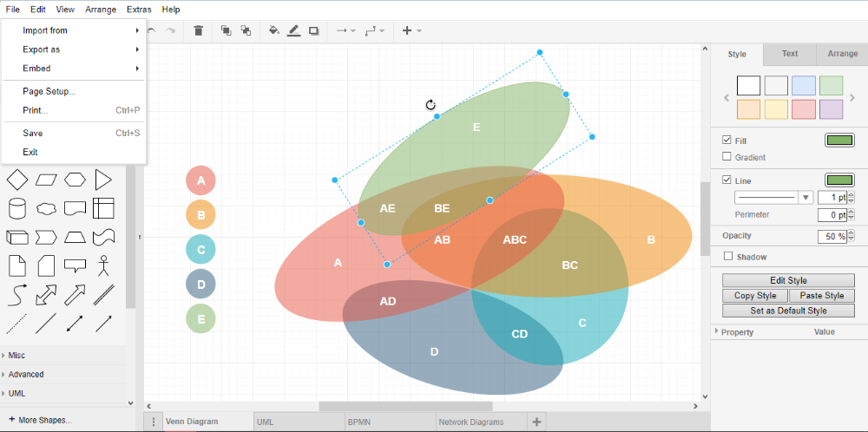Choose Page Setup from File menu
The image size is (868, 432).
74,91
